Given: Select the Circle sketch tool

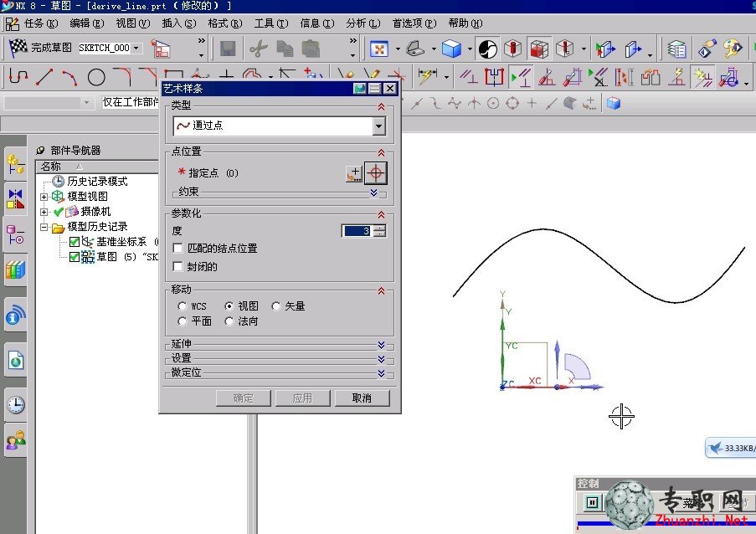Looking at the screenshot, I should tap(96, 77).
